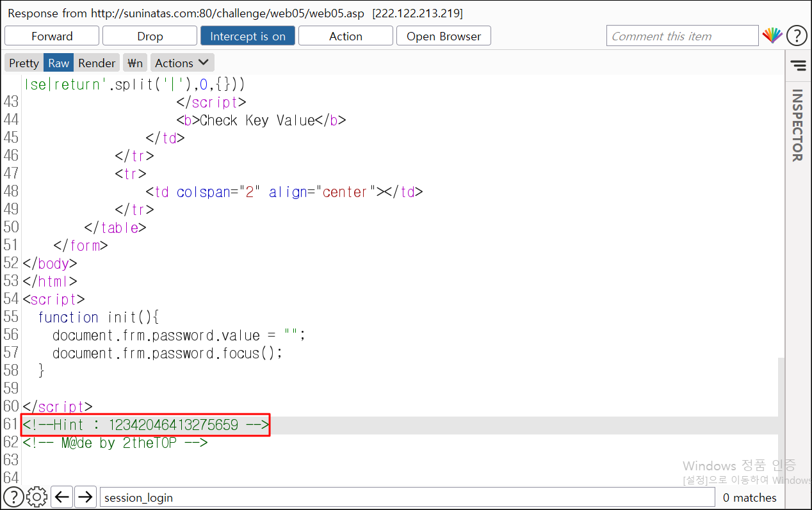Viewport: 812px width, 510px height.
Task: Click the Forward button
Action: point(52,36)
